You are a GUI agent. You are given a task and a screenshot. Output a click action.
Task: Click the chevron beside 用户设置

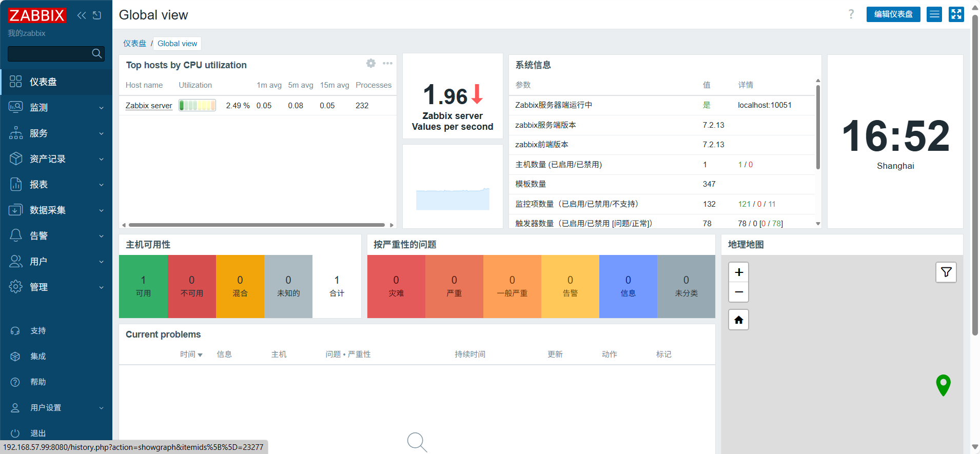coord(101,408)
